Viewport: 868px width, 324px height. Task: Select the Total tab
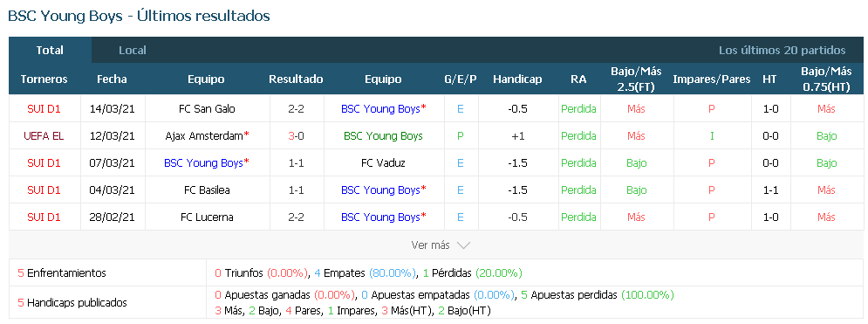point(50,51)
